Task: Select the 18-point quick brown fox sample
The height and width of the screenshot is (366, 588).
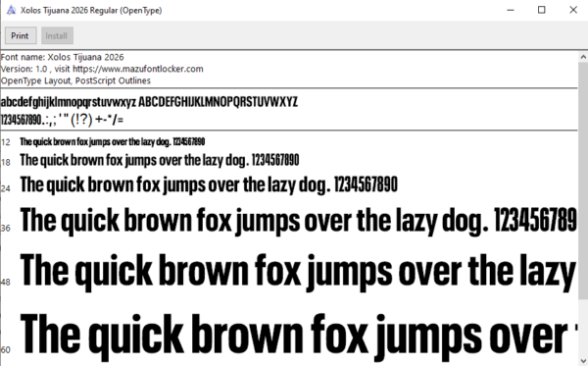Action: [160, 160]
